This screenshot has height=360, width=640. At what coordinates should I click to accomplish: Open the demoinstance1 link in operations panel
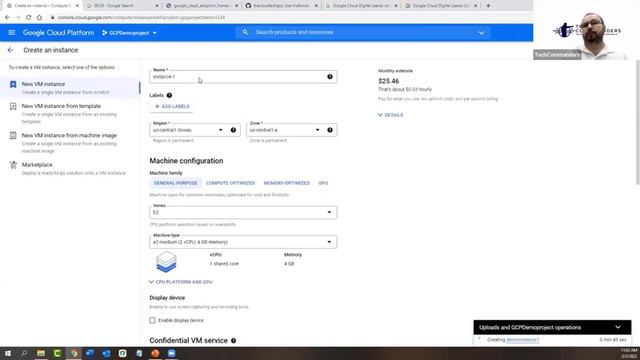(522, 340)
